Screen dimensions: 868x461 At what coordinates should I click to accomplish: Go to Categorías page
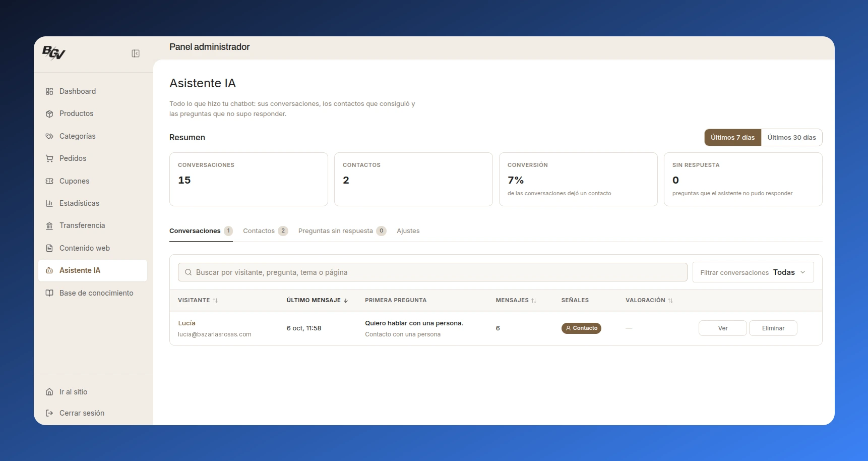[x=93, y=136]
